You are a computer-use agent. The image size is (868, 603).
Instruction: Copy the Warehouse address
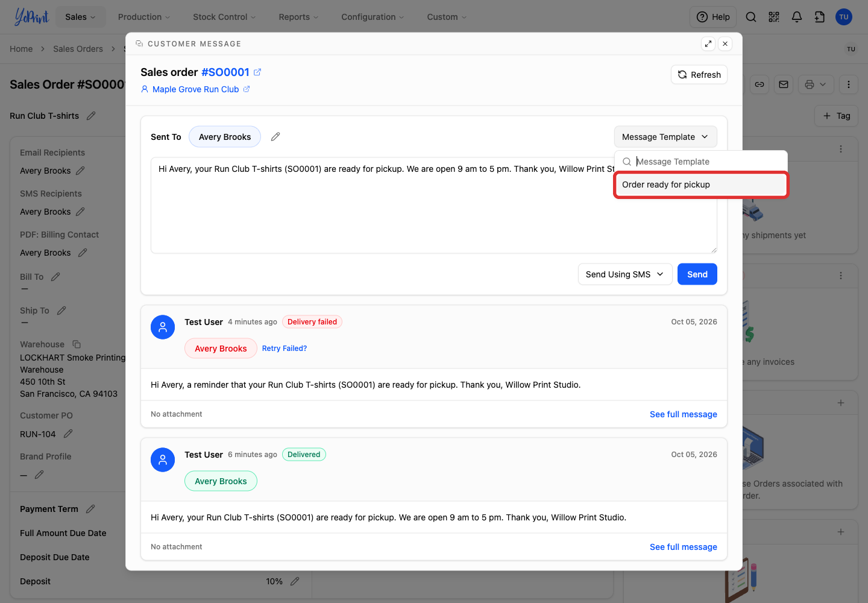[x=77, y=344]
